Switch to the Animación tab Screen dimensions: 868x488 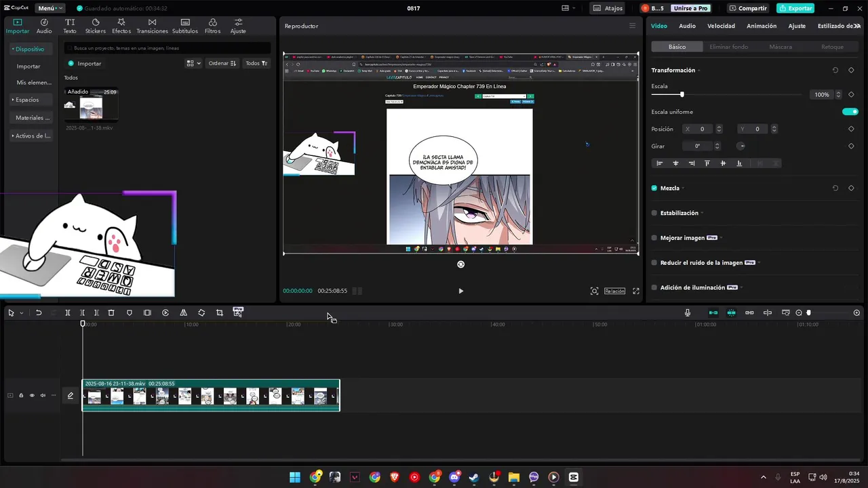tap(762, 26)
